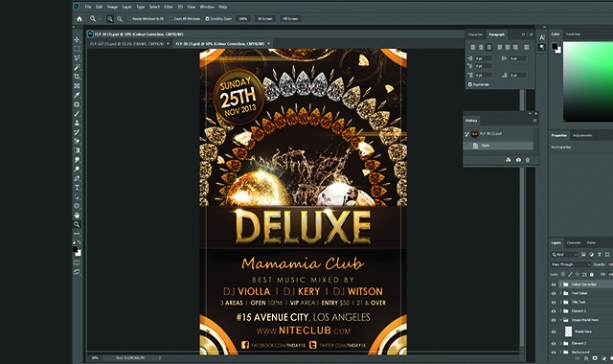Create new snapshot in History panel
Viewport: 613px width, 364px height.
pos(518,160)
